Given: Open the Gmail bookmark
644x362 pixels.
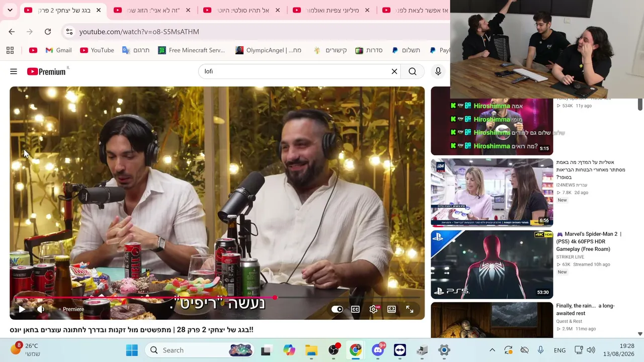Looking at the screenshot, I should (58, 50).
